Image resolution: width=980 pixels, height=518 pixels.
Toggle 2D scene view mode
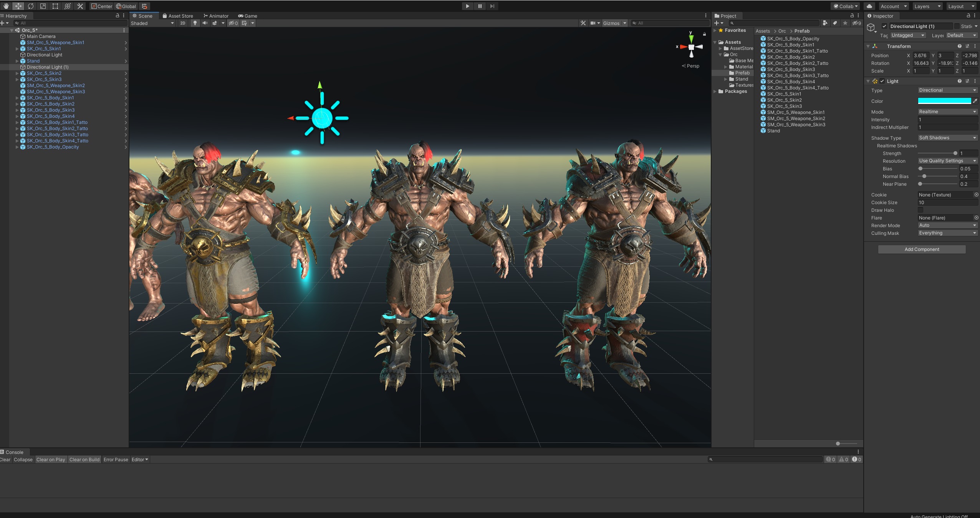[x=183, y=23]
